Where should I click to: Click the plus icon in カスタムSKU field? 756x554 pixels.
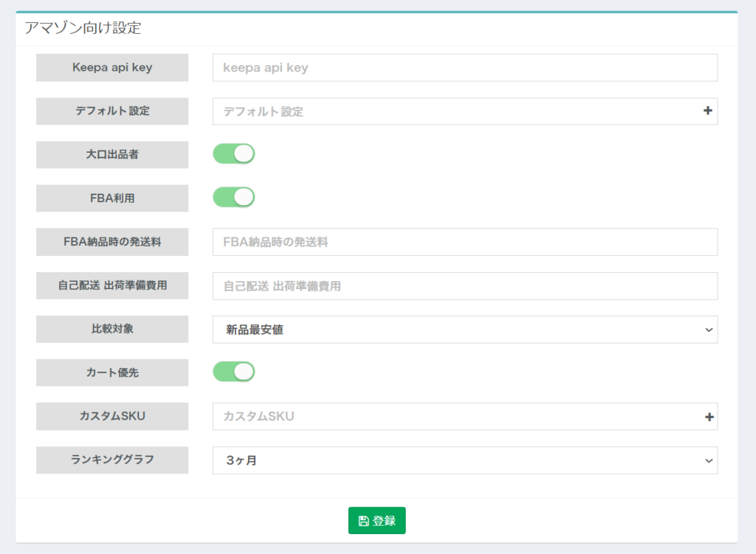coord(709,417)
